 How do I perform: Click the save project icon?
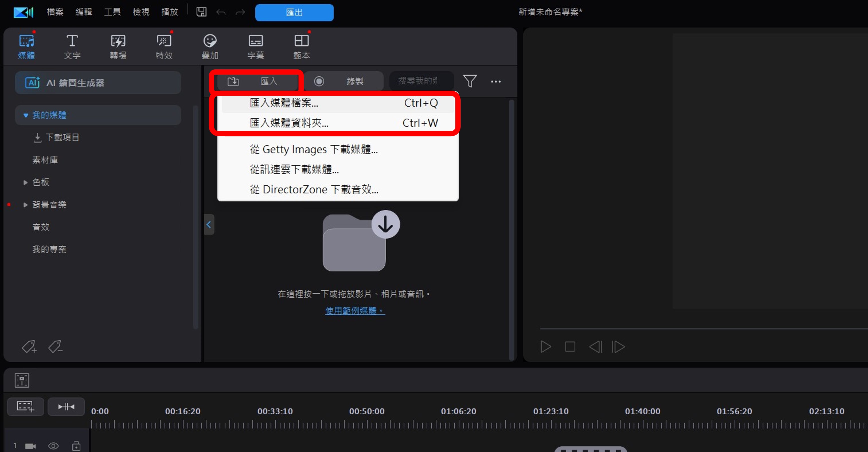coord(201,12)
